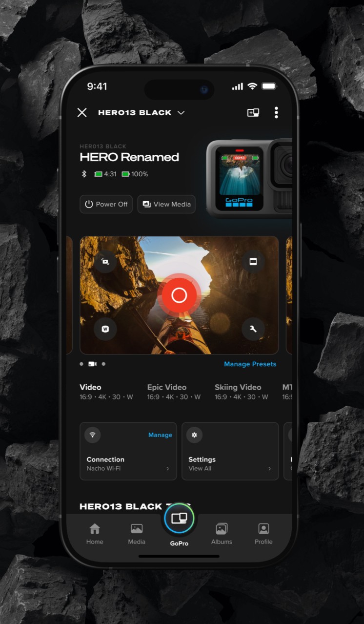Screen dimensions: 364x624
Task: Tap the Wi-Fi icon in Connection card
Action: pos(93,435)
